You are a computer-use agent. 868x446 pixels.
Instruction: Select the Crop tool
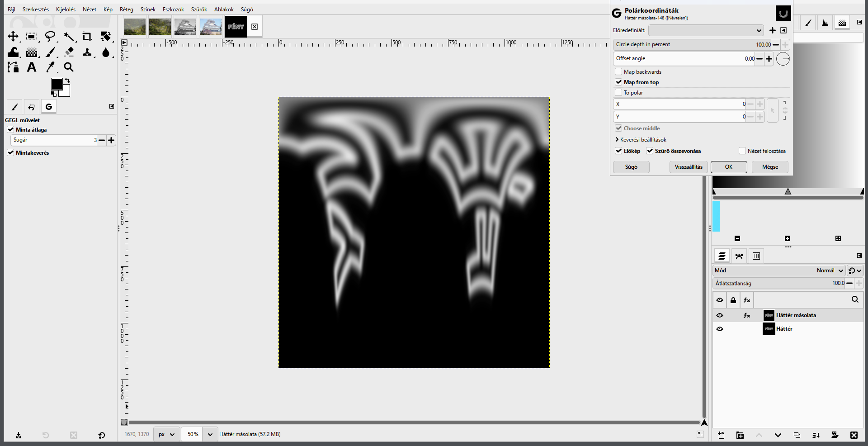click(x=87, y=37)
